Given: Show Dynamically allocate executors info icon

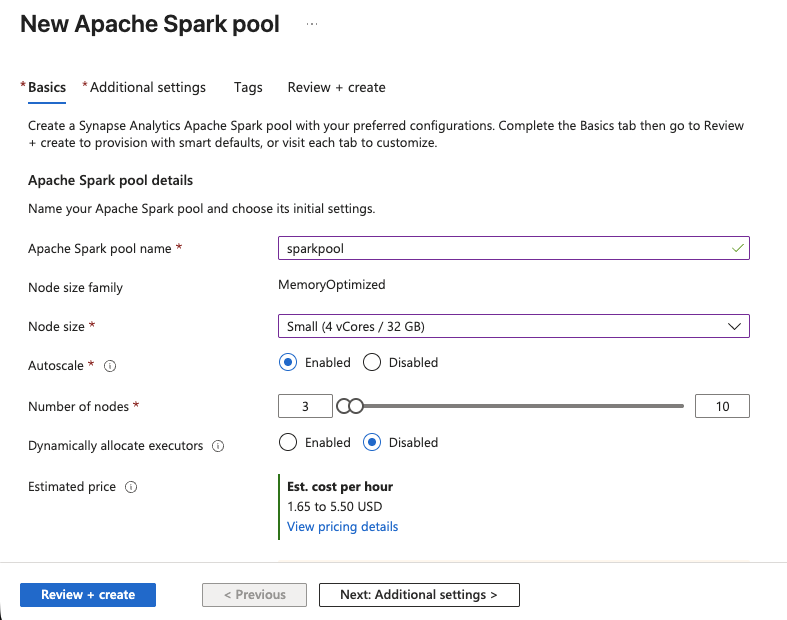Looking at the screenshot, I should pyautogui.click(x=218, y=446).
